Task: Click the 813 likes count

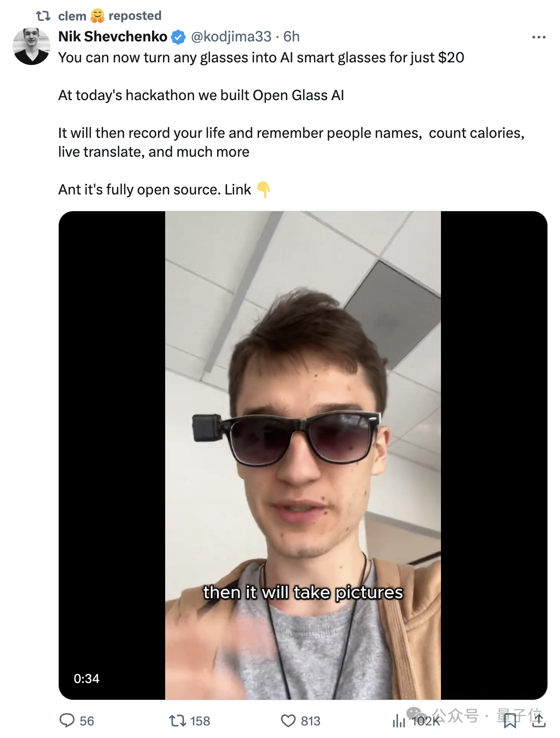Action: (310, 721)
